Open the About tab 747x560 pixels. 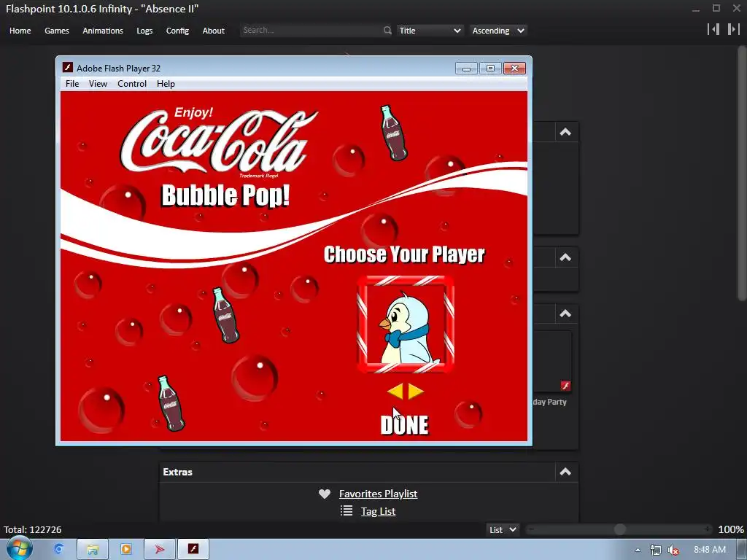(x=214, y=31)
